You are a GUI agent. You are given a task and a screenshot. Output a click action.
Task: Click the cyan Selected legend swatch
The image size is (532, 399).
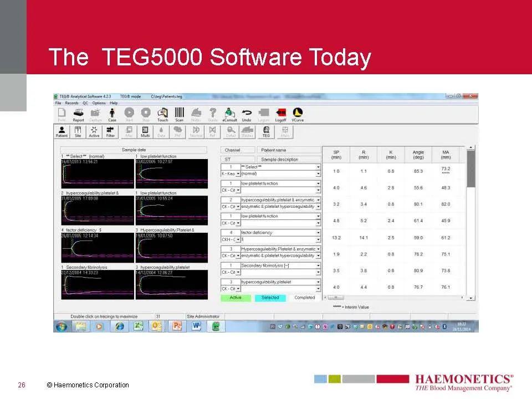coord(270,298)
